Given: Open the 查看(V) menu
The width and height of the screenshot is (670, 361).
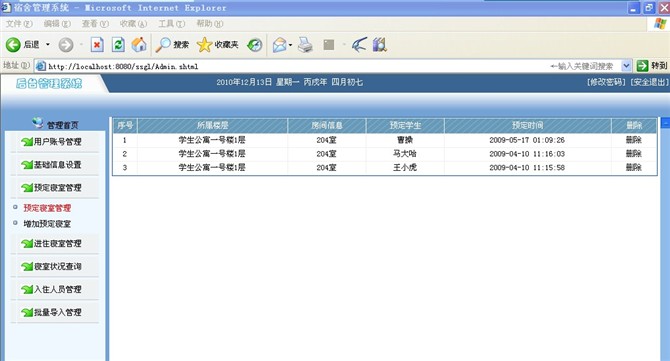Looking at the screenshot, I should pyautogui.click(x=95, y=24).
